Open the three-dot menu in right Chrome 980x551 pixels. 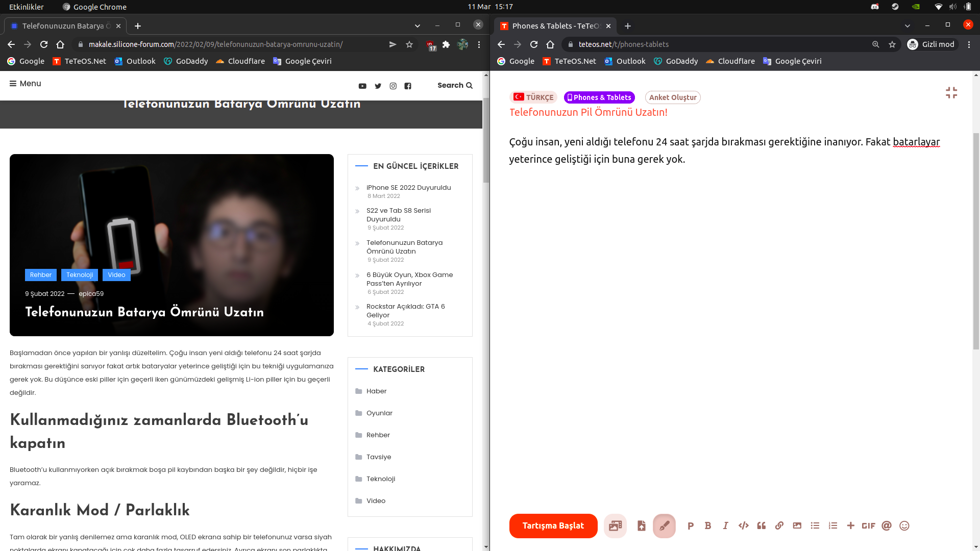[x=969, y=44]
